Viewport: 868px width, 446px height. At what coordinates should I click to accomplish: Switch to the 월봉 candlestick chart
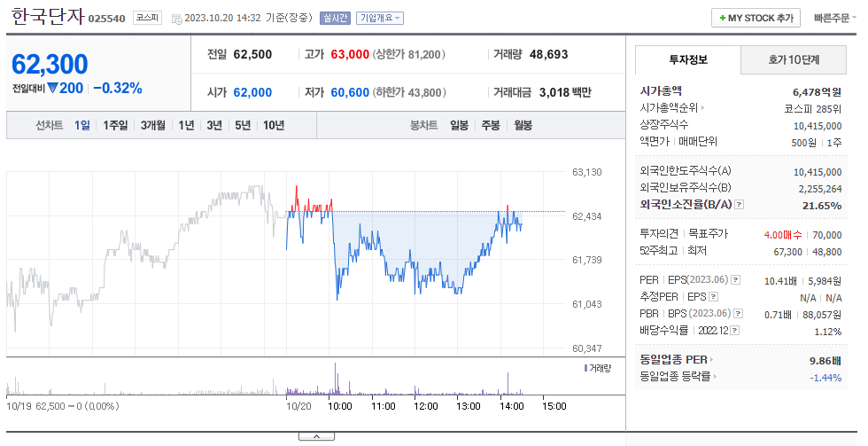coord(523,125)
